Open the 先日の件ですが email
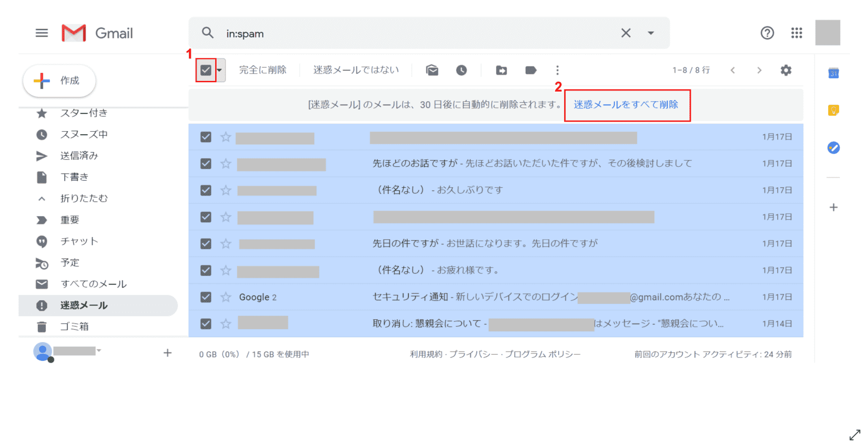Viewport: 868px width, 448px height. coord(496,244)
